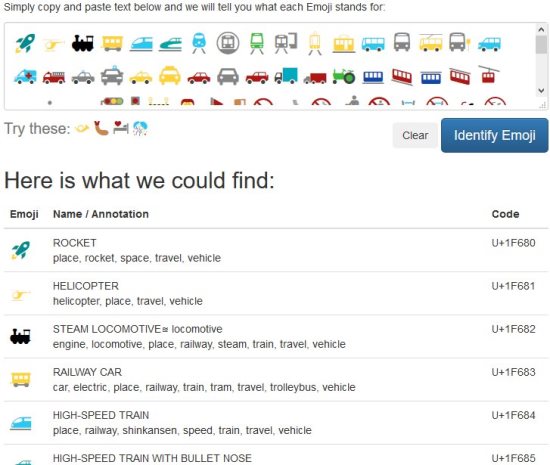
Task: Select the HELICOPTER name text
Action: coord(86,286)
